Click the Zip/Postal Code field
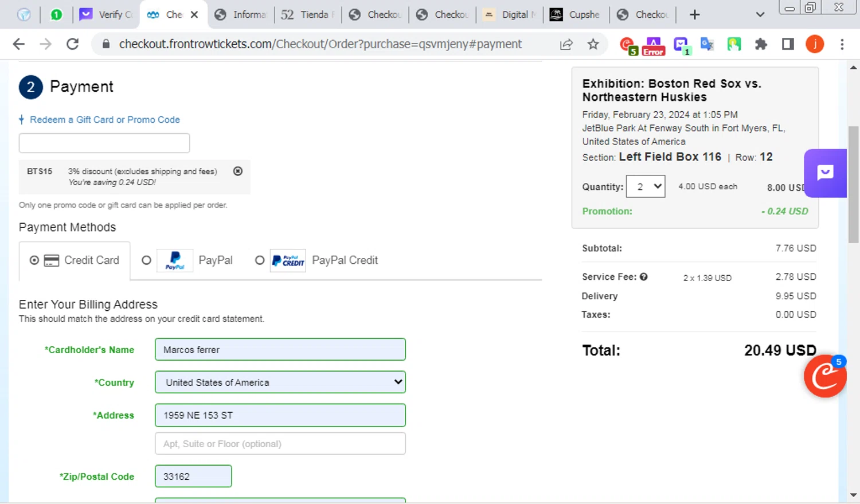860x504 pixels. point(193,476)
